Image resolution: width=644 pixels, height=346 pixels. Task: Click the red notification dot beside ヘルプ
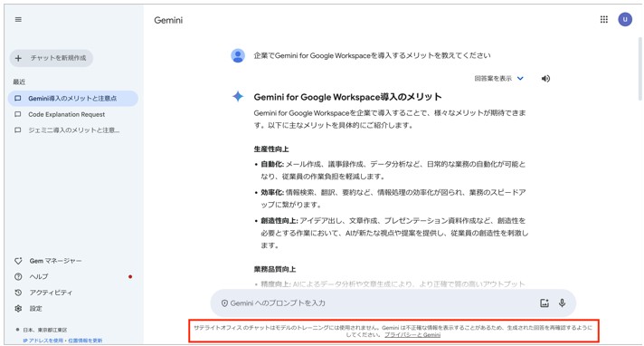130,276
